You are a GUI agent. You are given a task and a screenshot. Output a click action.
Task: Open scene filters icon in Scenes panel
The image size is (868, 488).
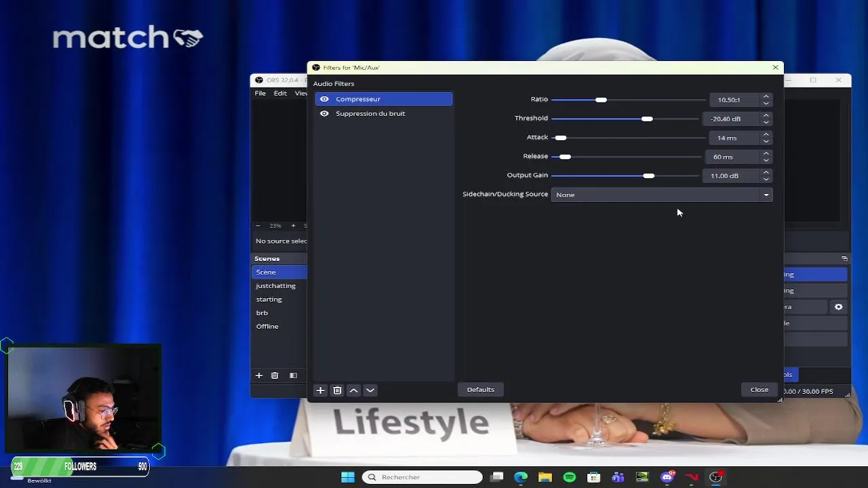point(293,375)
